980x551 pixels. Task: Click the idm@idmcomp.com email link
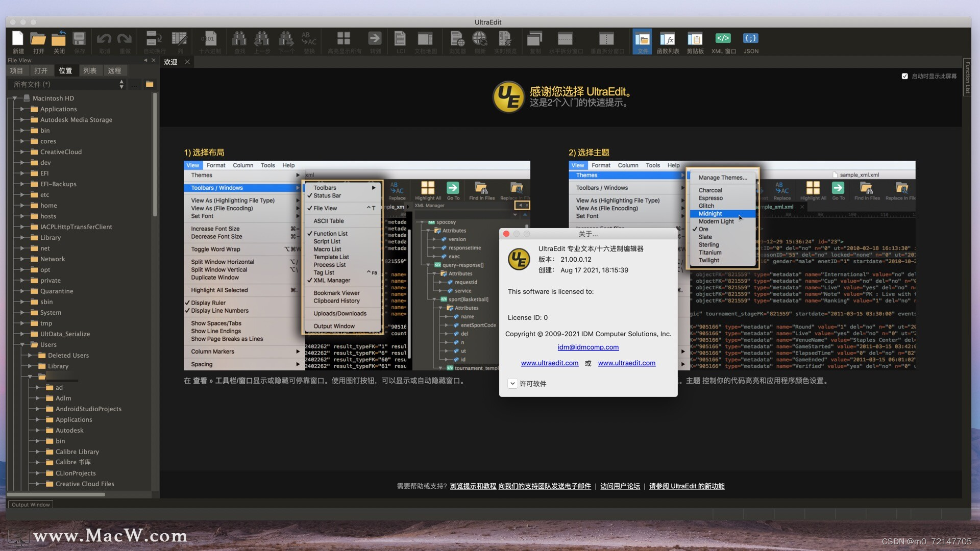coord(588,347)
